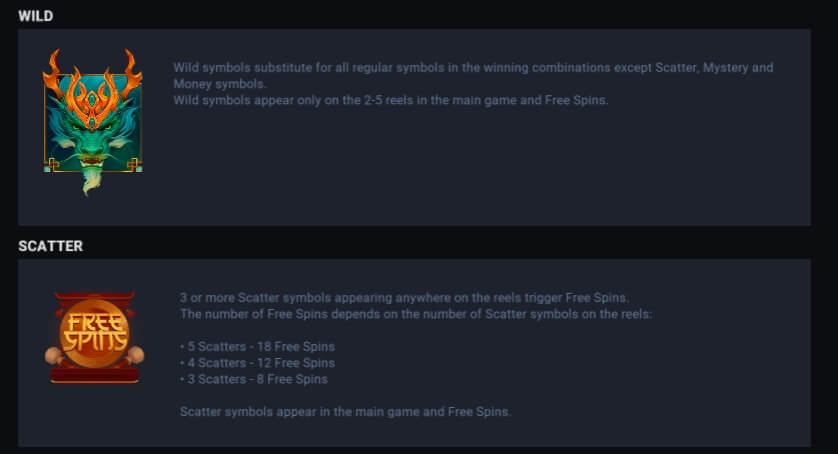Click the orange antlers on dragon icon
The height and width of the screenshot is (454, 838).
pyautogui.click(x=92, y=76)
